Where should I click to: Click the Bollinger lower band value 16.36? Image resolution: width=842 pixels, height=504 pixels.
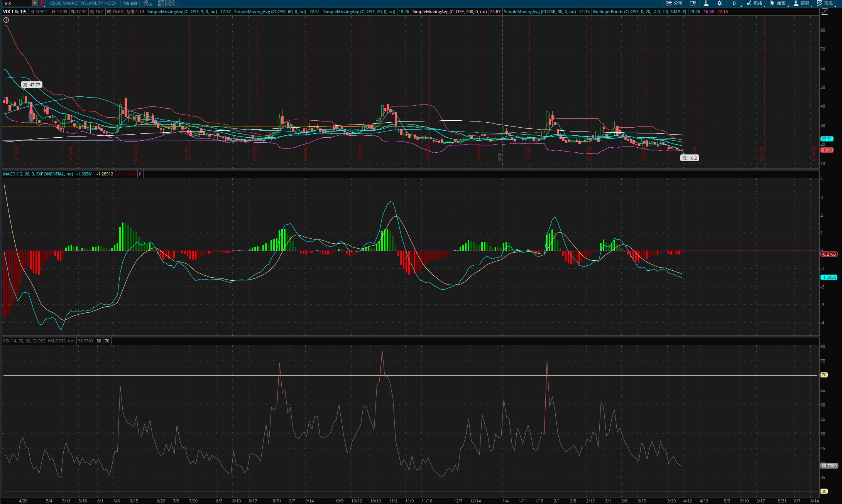[x=709, y=12]
